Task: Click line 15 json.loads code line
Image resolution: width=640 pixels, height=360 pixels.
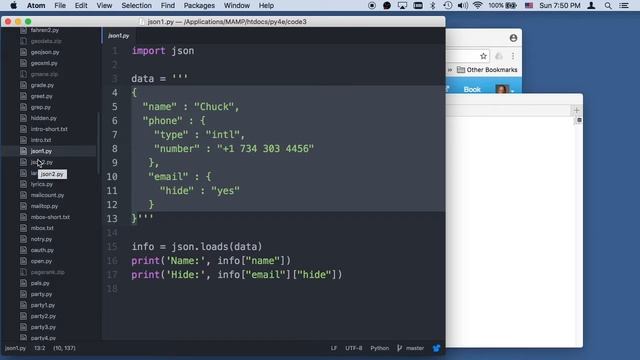Action: [x=197, y=247]
